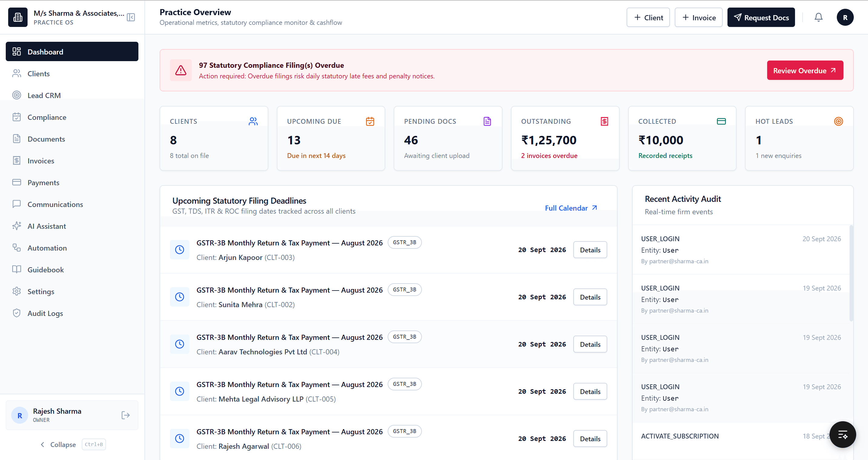Click GSTR_3B tag on Arjun Kapoor row

point(404,242)
